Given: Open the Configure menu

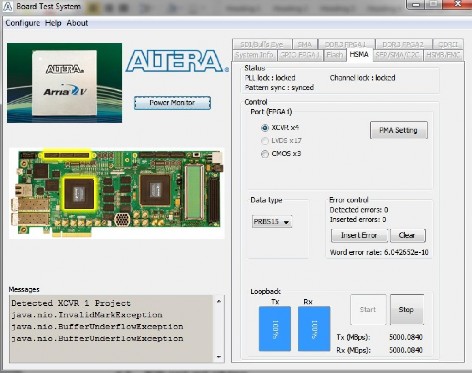Looking at the screenshot, I should 23,23.
